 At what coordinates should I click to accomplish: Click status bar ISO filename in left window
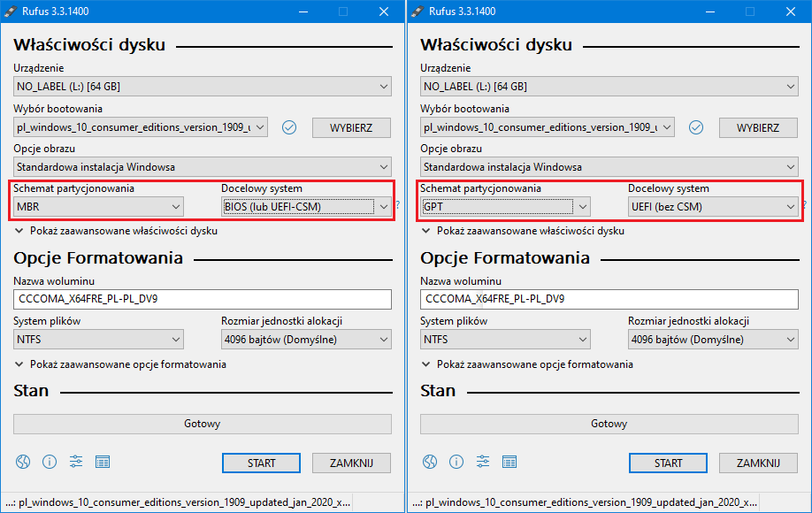tap(178, 502)
